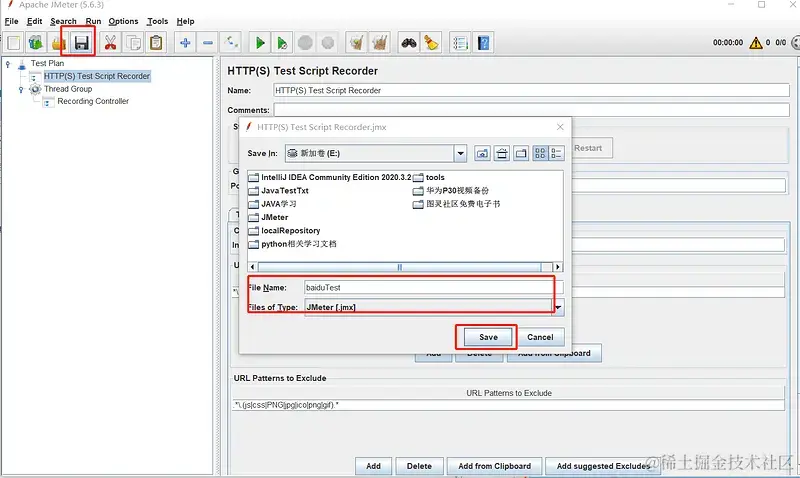This screenshot has height=478, width=800.
Task: Click bottom Add from Clipboard button
Action: (494, 466)
